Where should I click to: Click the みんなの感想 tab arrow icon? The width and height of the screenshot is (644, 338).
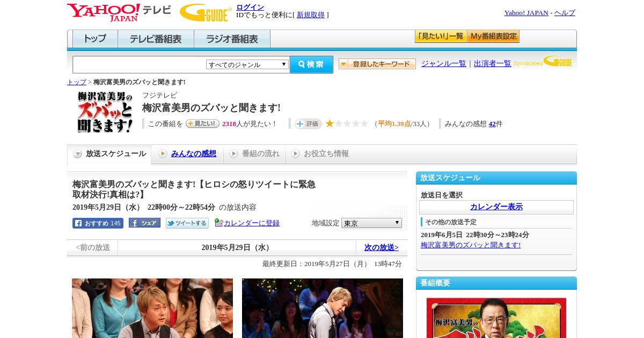tap(163, 154)
